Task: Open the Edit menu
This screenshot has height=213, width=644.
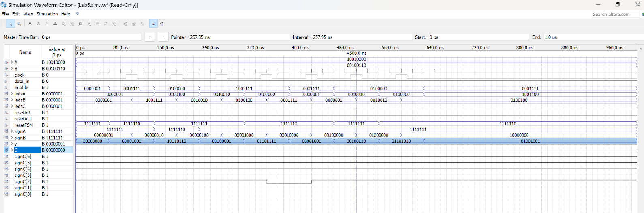Action: (x=16, y=14)
